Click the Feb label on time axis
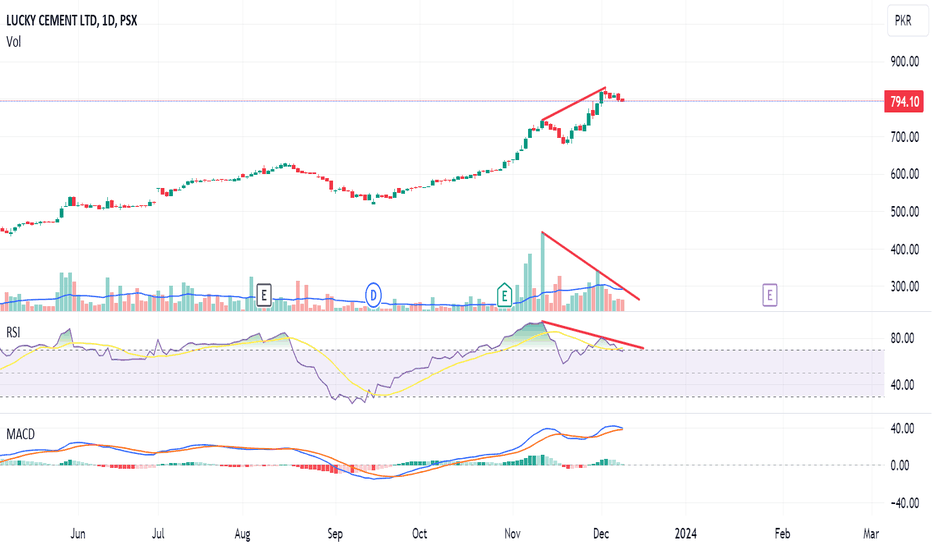This screenshot has height=550, width=932. [782, 533]
